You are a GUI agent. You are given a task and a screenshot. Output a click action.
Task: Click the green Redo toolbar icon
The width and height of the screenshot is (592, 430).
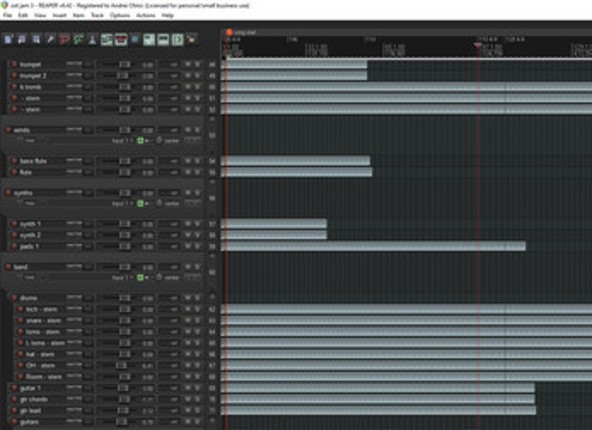[x=79, y=39]
